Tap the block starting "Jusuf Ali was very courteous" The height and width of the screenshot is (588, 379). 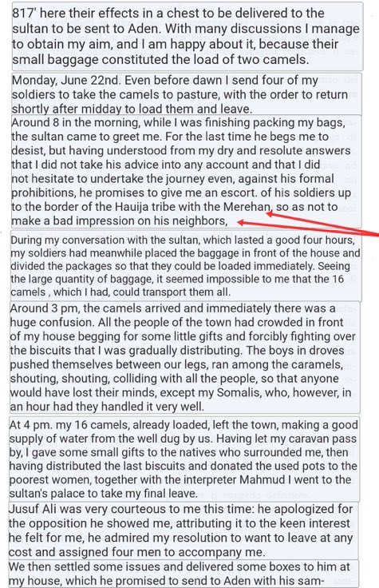pyautogui.click(x=184, y=531)
